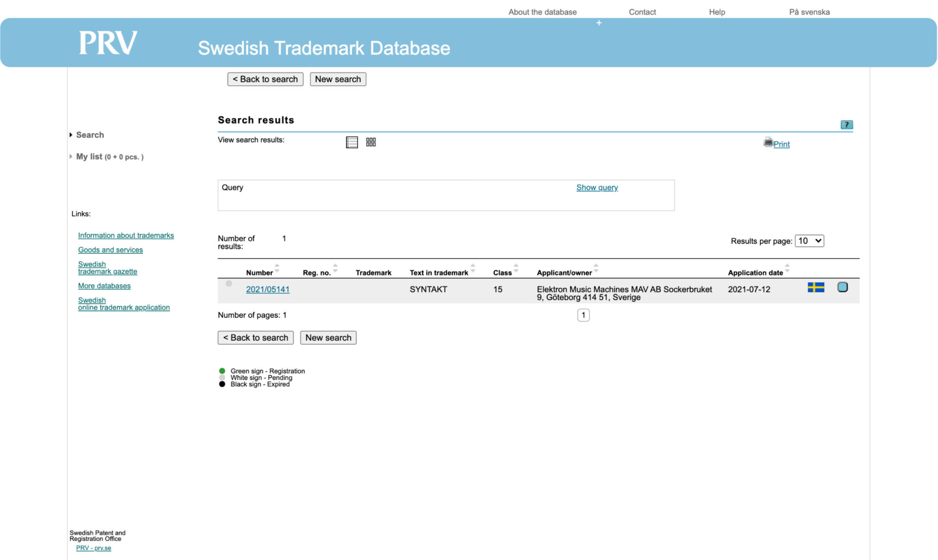Go to results page 1

(x=583, y=315)
